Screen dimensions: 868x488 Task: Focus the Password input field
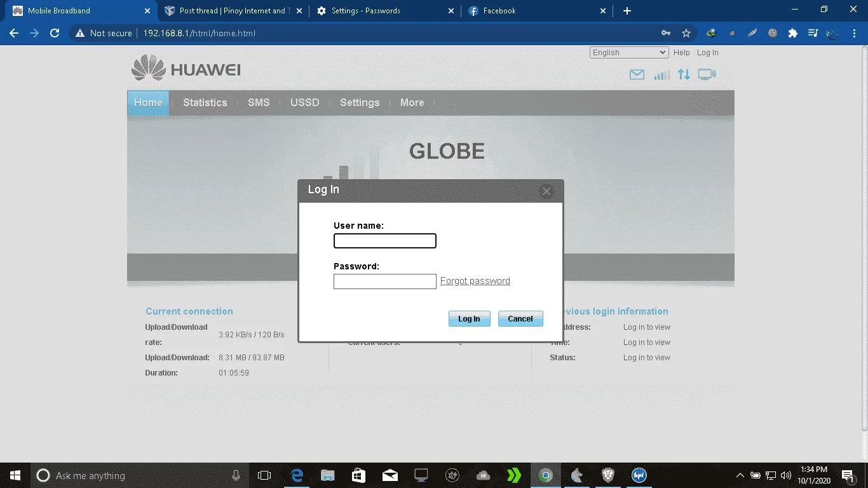385,281
